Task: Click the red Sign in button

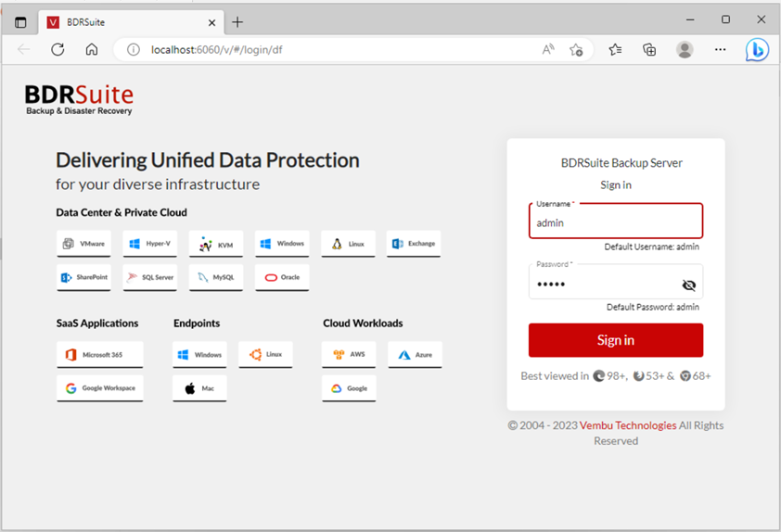Action: [616, 340]
